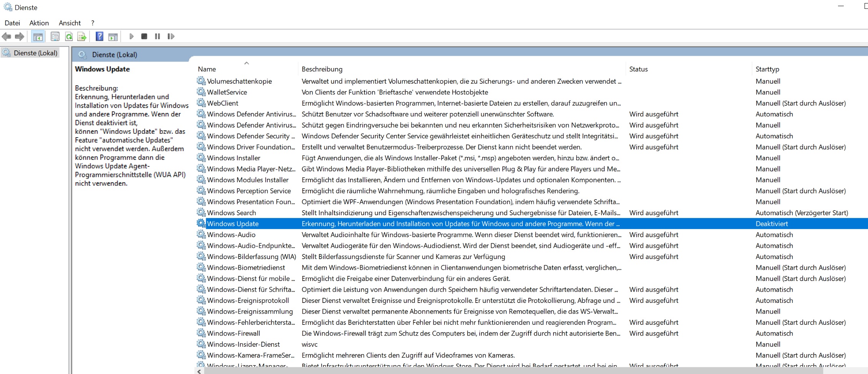Toggle the action pane toolbar icon
The image size is (868, 374).
click(x=113, y=37)
